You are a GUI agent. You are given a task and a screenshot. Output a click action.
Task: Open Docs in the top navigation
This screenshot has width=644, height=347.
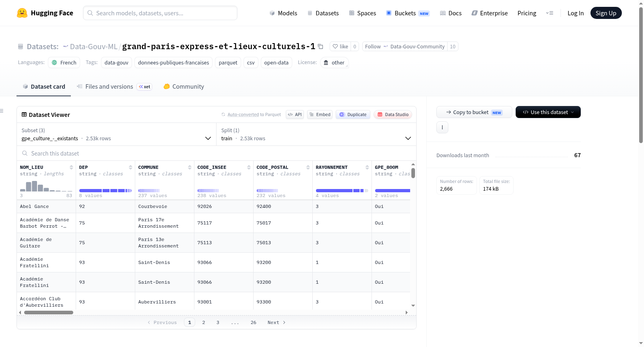pos(451,13)
